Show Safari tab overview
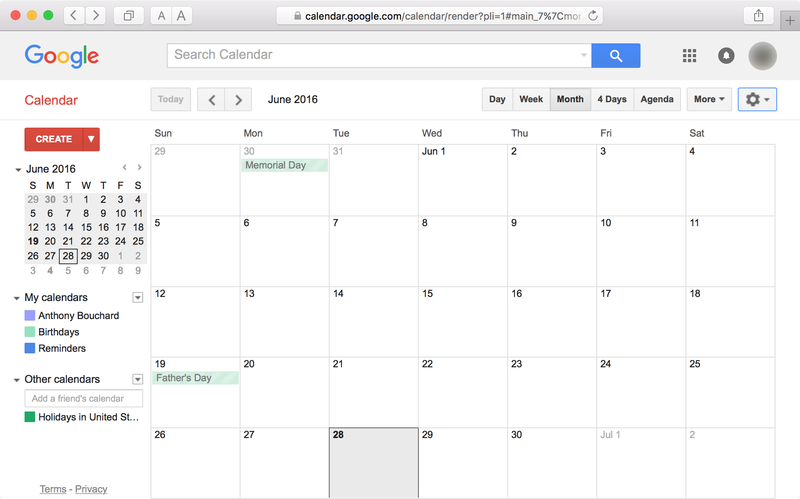 point(129,16)
